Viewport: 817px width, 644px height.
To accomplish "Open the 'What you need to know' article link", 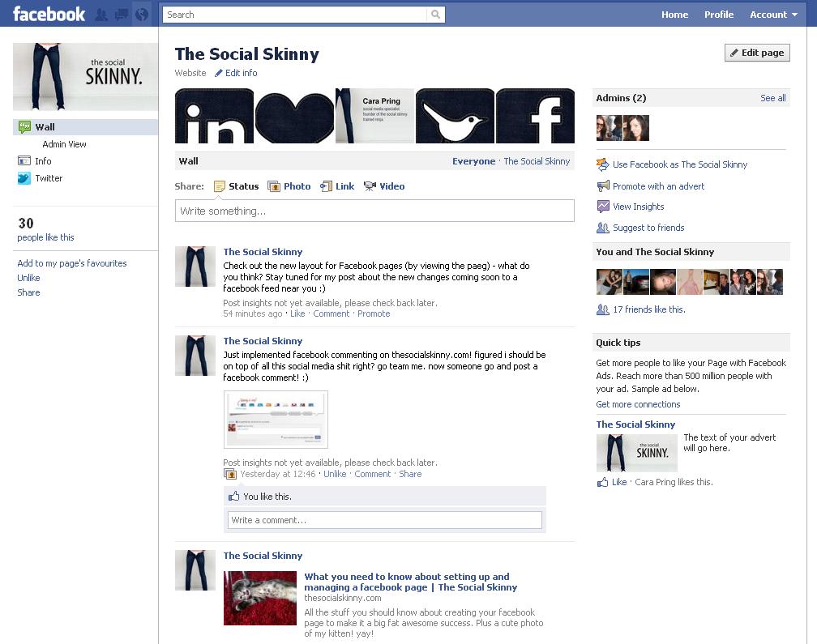I will [411, 582].
